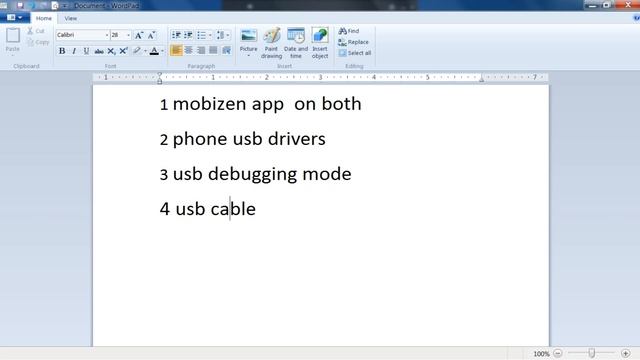Toggle Italic formatting
Screen dimensions: 640x360
74,51
